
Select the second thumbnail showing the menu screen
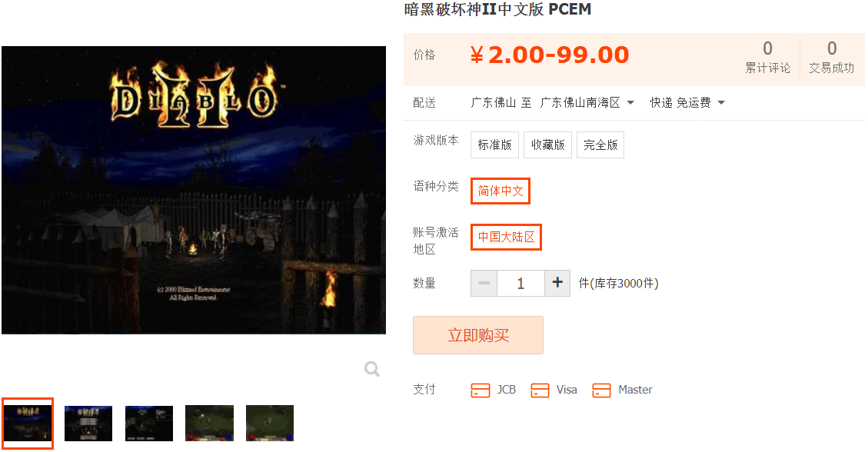coord(88,424)
